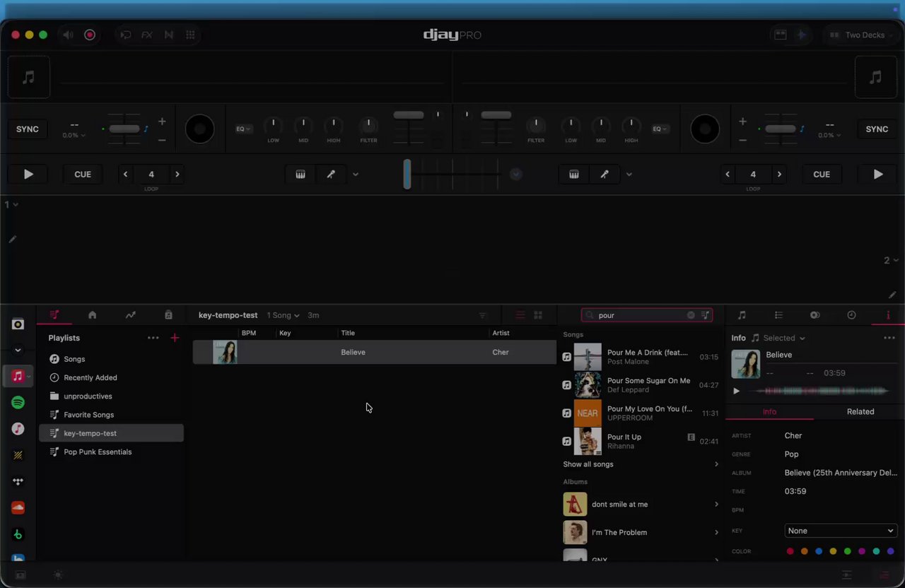Pick the red color swatch
Image resolution: width=905 pixels, height=588 pixels.
pyautogui.click(x=790, y=551)
